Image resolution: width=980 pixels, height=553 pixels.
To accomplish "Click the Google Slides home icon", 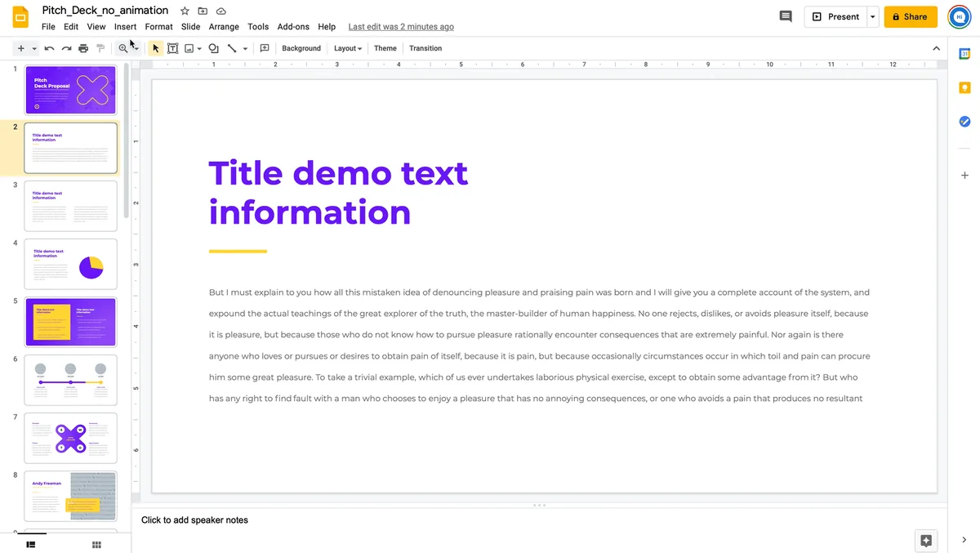I will (20, 17).
